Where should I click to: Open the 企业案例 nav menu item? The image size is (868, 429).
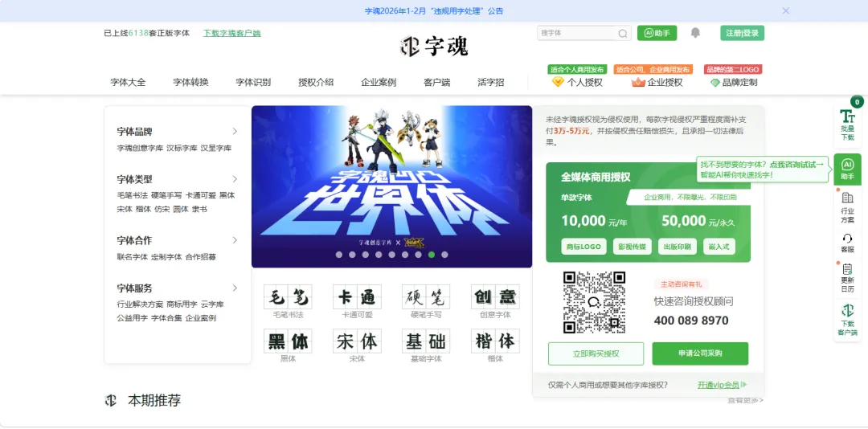point(379,82)
